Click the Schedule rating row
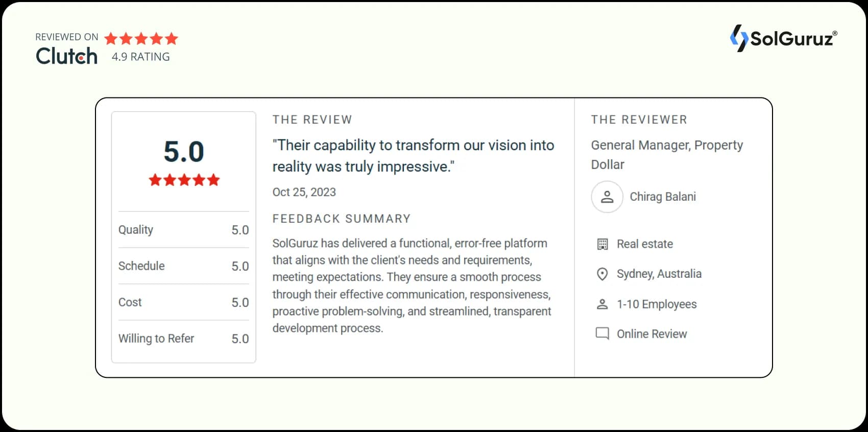Screen dimensions: 868x432 (x=183, y=266)
